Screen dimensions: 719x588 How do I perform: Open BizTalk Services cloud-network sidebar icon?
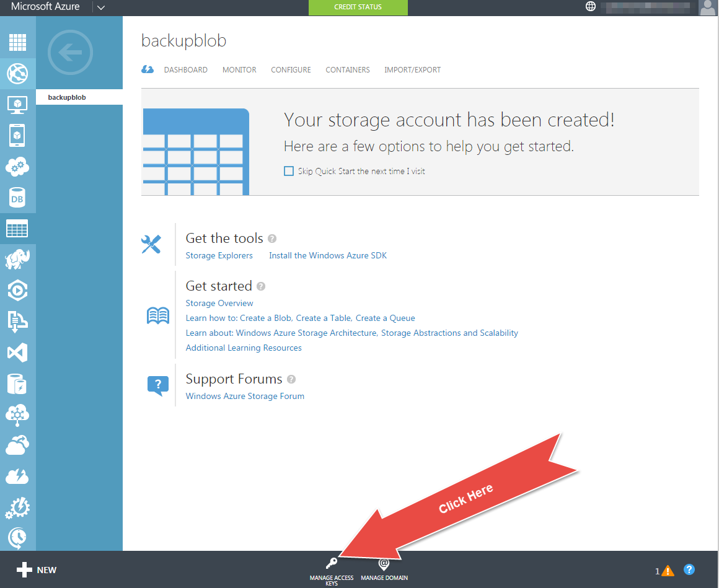17,415
